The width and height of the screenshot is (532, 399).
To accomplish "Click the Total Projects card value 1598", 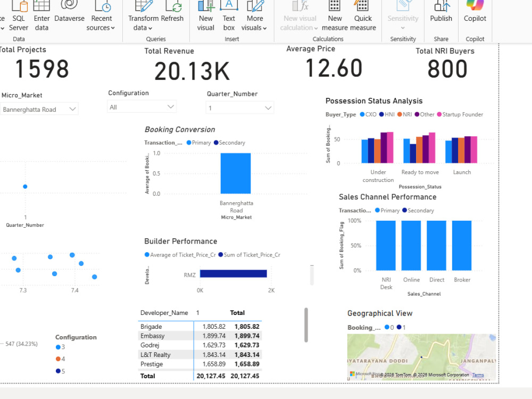I will [x=42, y=69].
